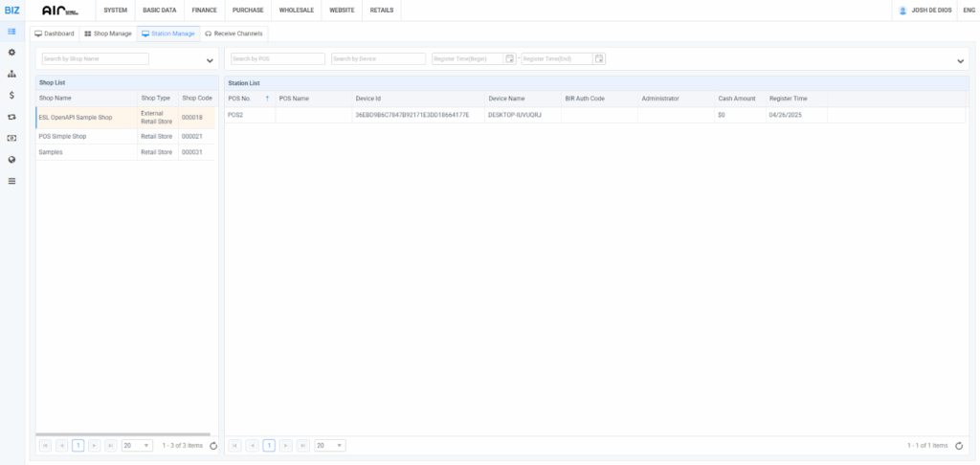
Task: Open calendar picker for Register Time Begin
Action: point(510,59)
